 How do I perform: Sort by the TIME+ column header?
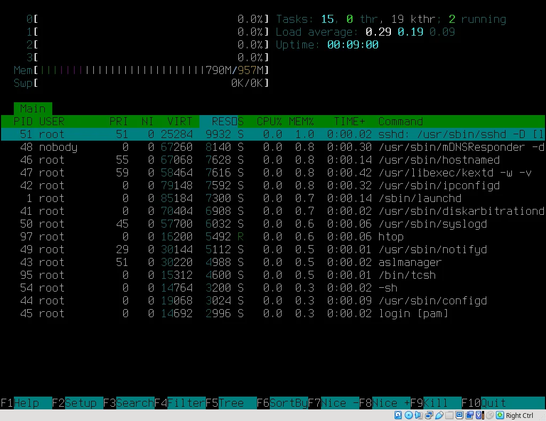(x=349, y=122)
